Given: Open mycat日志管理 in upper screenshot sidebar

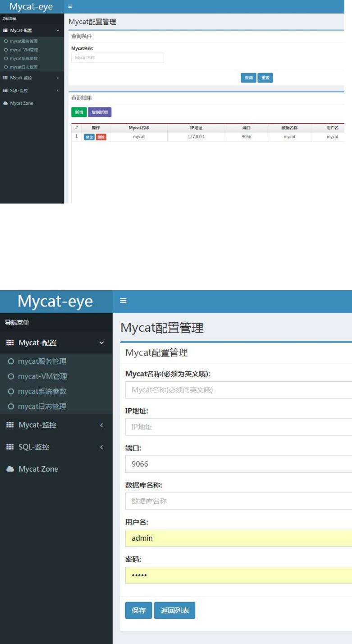Looking at the screenshot, I should coord(23,67).
